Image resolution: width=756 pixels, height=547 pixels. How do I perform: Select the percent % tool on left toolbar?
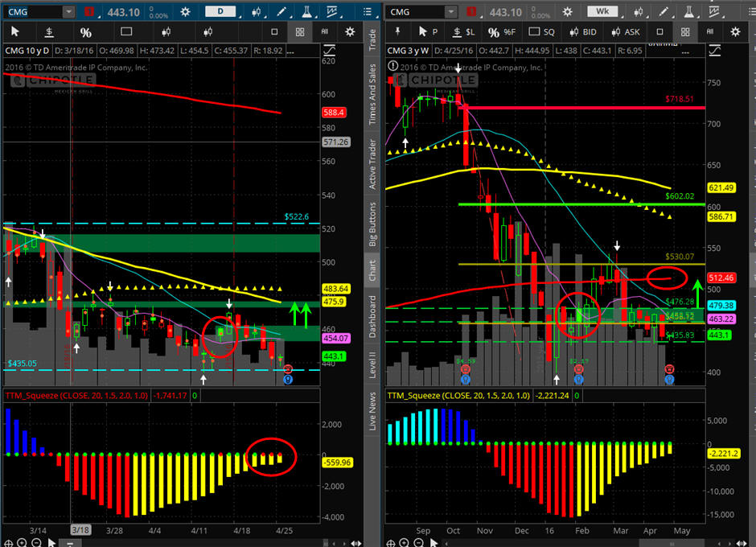tap(85, 32)
